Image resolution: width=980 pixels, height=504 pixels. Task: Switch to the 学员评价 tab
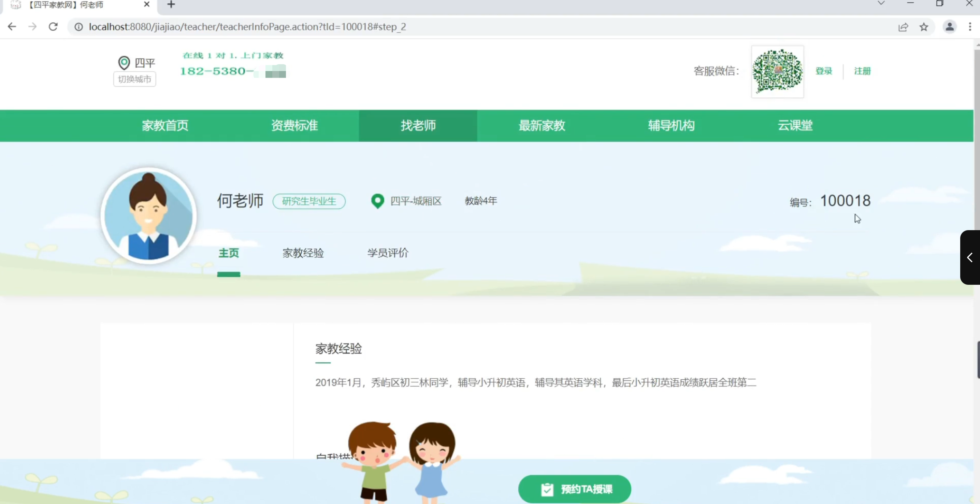click(x=388, y=253)
